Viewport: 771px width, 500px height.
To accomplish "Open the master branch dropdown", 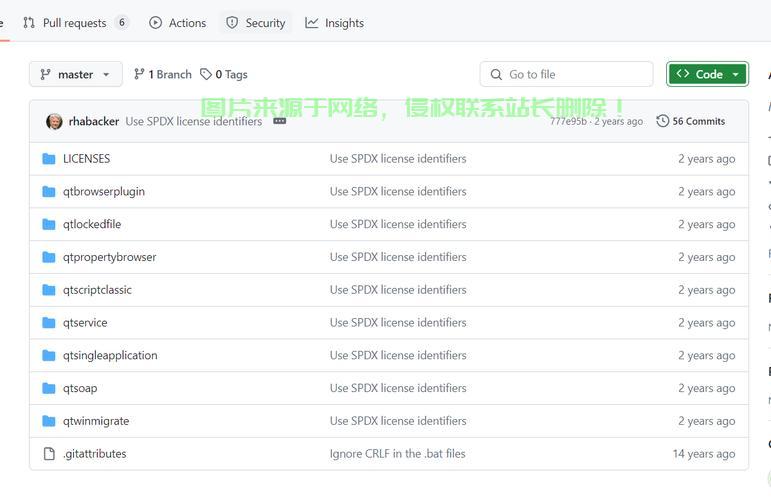I will [x=76, y=74].
